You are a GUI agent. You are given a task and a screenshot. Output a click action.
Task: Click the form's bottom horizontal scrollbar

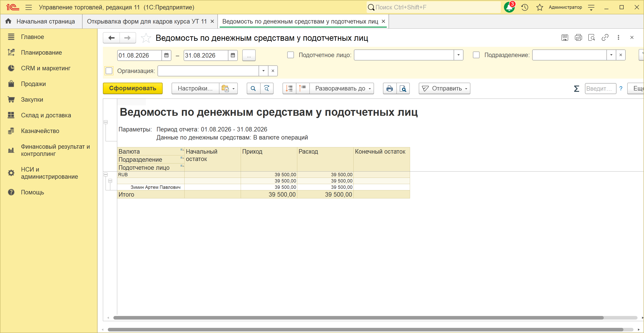(366, 329)
